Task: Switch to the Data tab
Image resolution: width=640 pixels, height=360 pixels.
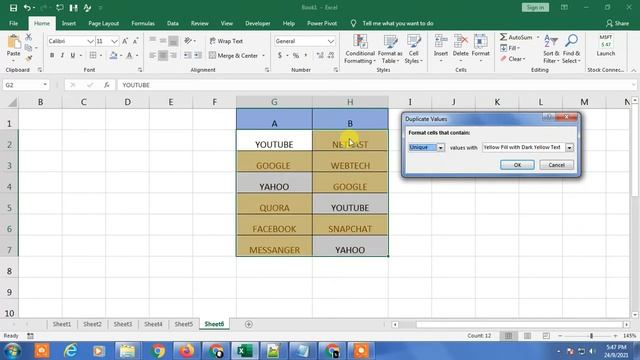Action: (x=173, y=24)
